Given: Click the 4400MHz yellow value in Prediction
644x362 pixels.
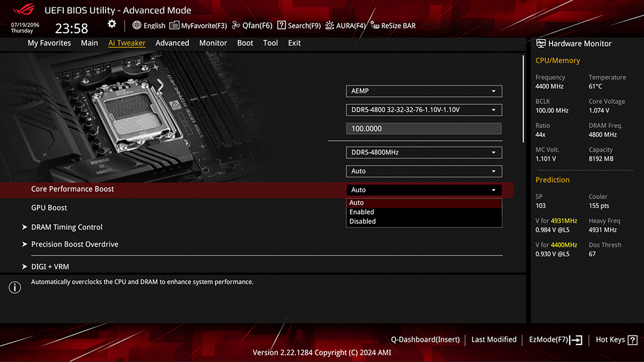Looking at the screenshot, I should coord(564,245).
